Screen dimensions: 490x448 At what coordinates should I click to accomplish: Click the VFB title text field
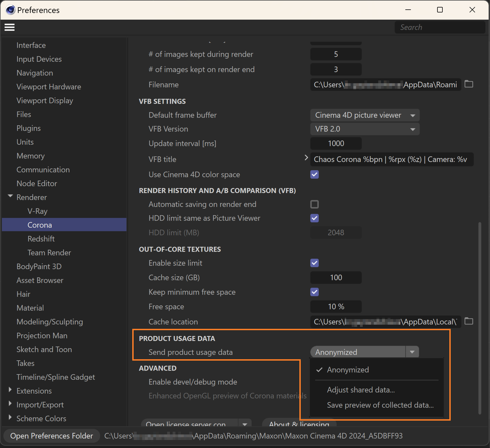tap(392, 160)
